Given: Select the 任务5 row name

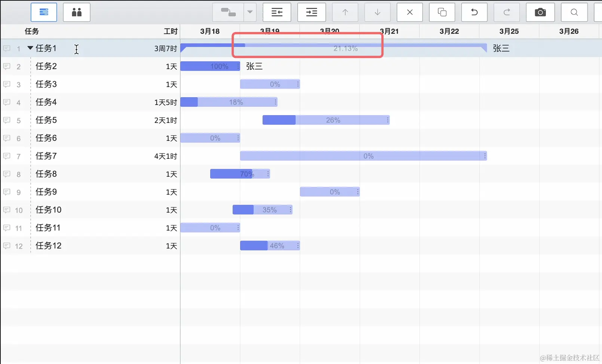Looking at the screenshot, I should click(46, 120).
